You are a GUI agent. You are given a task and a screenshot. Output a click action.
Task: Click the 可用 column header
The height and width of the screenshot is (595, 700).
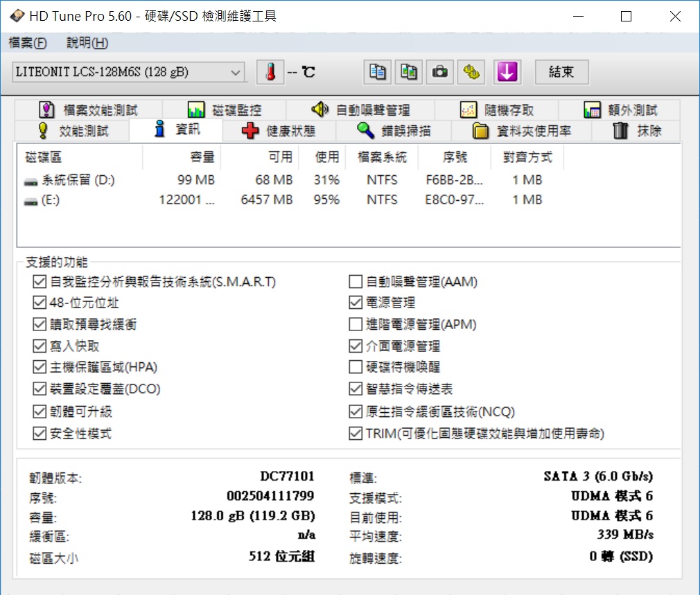[x=260, y=157]
